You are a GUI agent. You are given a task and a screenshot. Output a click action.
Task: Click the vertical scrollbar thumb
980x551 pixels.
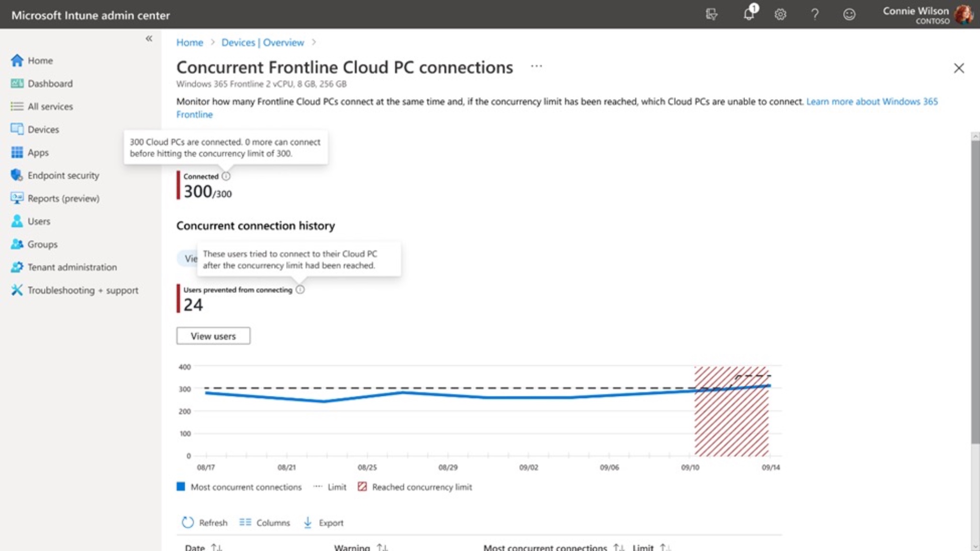coord(975,292)
